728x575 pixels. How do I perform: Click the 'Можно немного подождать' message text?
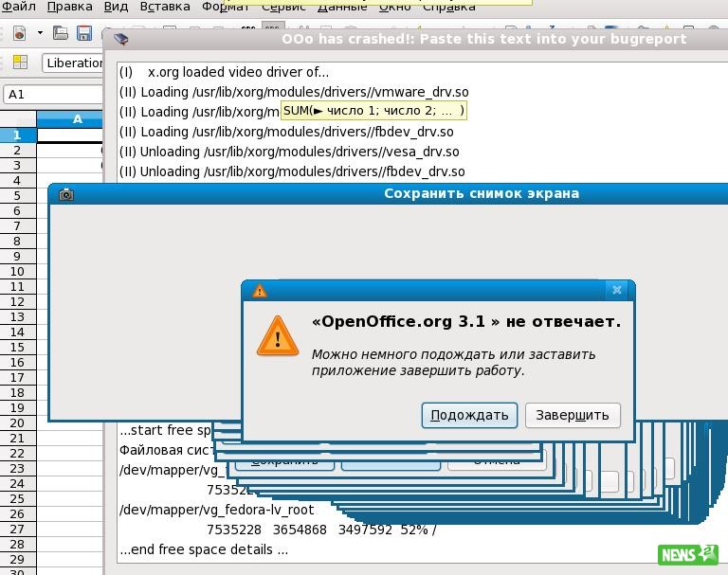[x=454, y=363]
